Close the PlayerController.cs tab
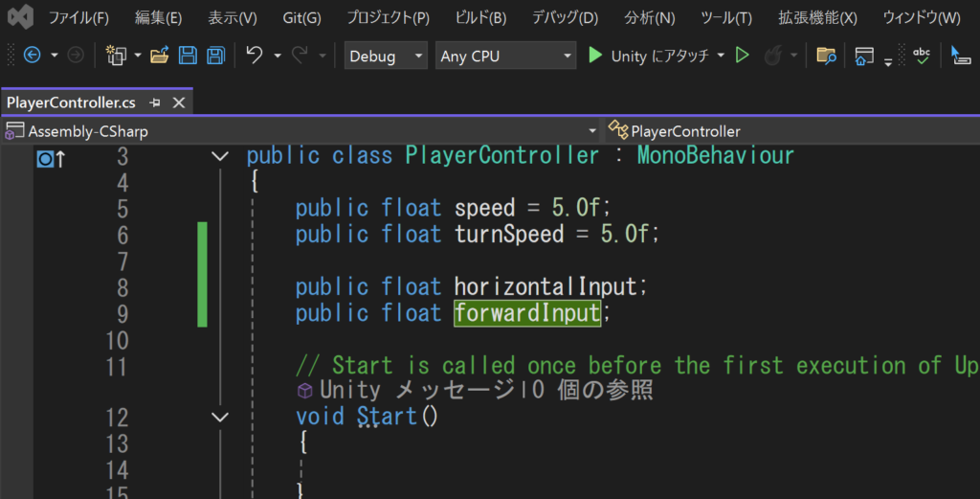980x499 pixels. pyautogui.click(x=177, y=102)
